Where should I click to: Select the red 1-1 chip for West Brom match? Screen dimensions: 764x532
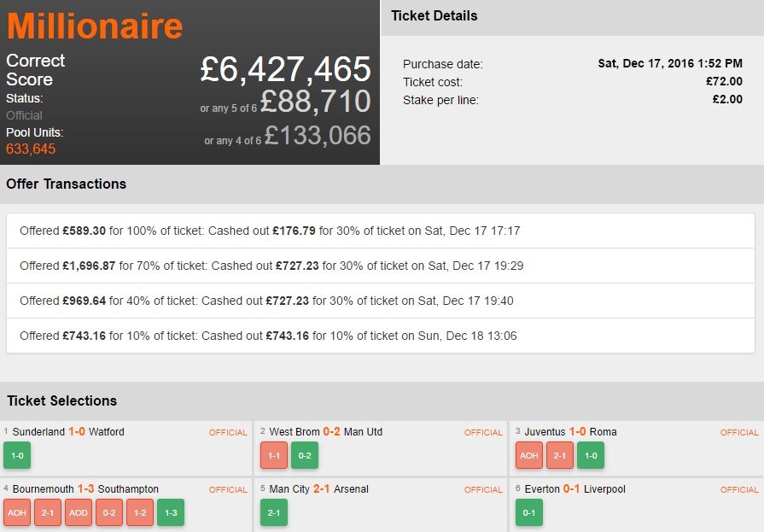click(273, 455)
